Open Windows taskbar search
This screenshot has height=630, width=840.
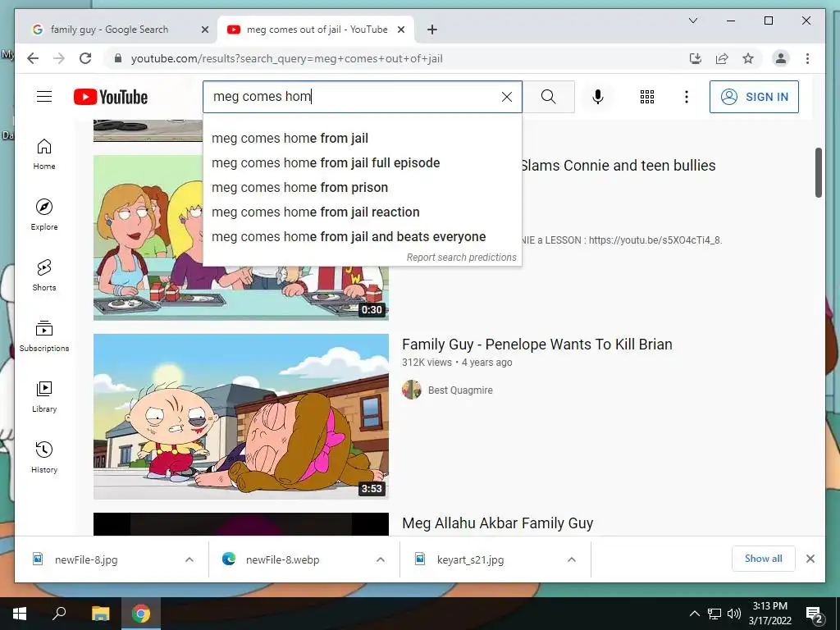tap(59, 614)
